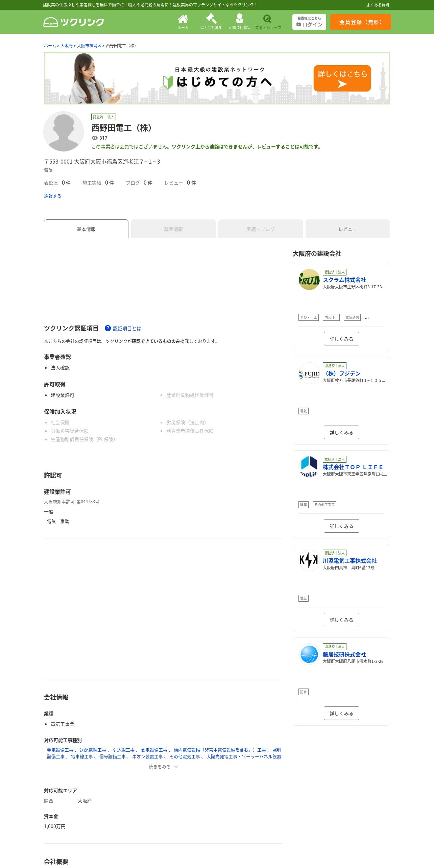Screen dimensions: 434x868
Task: Select the レビュー tab
Action: [x=348, y=229]
